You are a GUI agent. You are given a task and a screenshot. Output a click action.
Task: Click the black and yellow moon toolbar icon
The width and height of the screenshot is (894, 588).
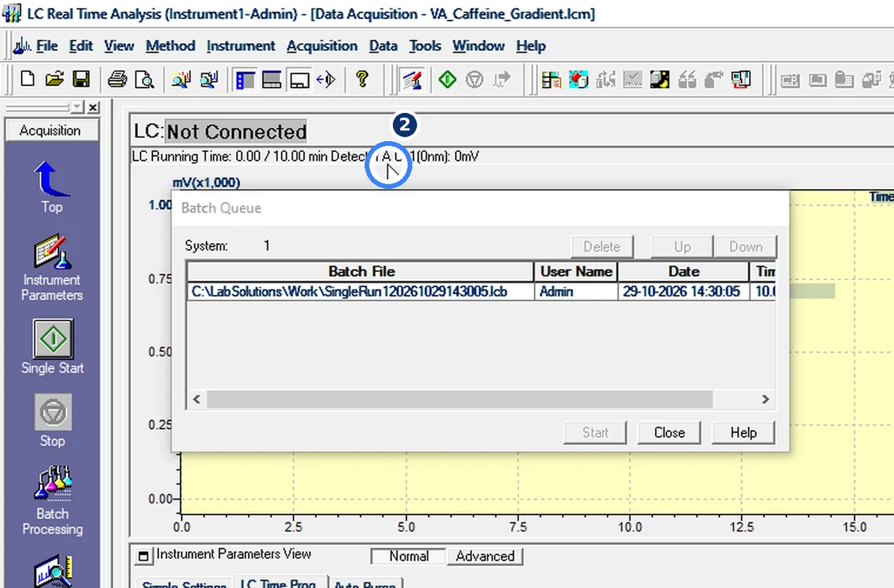[x=660, y=80]
